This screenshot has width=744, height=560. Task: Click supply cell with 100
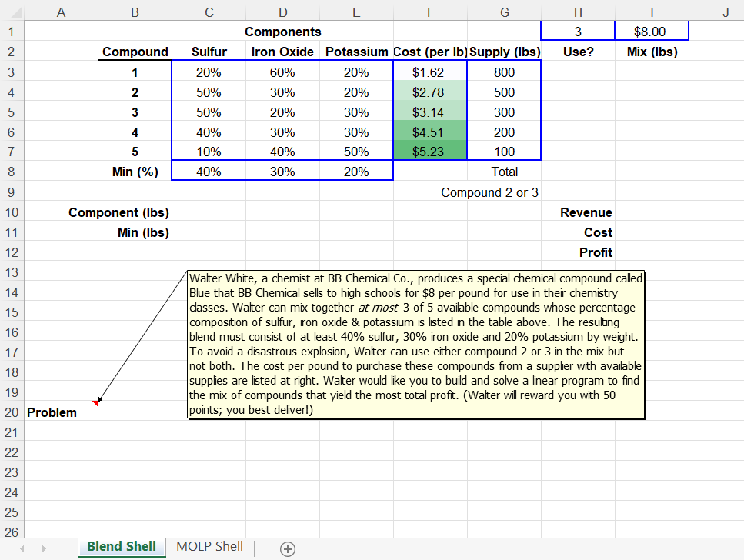(505, 152)
